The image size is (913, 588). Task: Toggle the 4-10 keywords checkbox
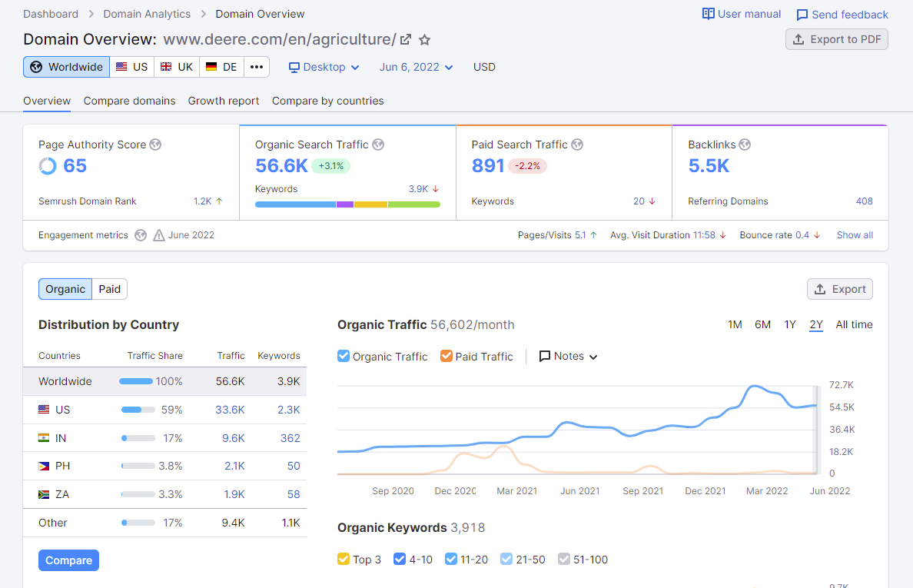coord(400,559)
